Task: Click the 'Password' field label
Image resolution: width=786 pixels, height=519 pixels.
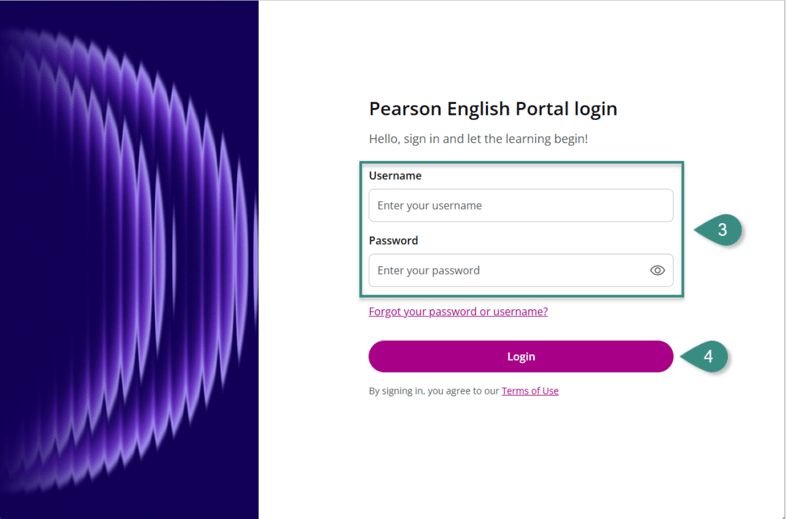Action: pos(393,241)
